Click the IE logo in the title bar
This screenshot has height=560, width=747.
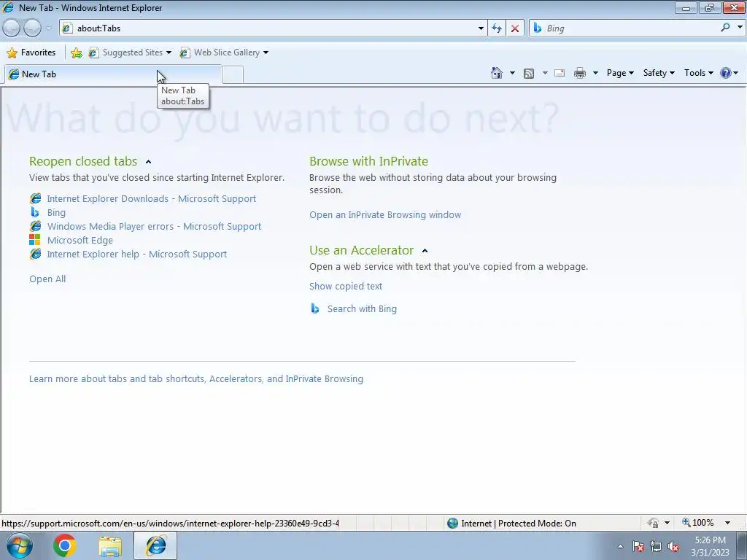(x=8, y=7)
